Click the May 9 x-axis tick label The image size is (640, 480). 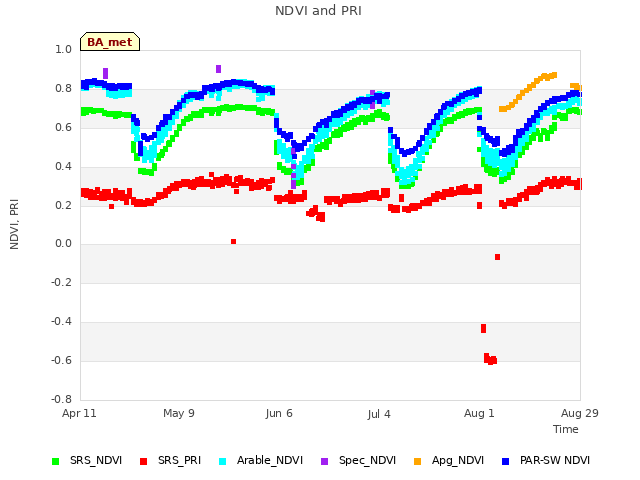[179, 413]
